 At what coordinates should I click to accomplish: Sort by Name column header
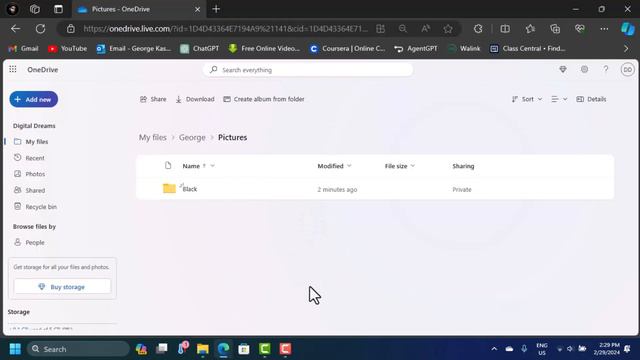[x=191, y=166]
